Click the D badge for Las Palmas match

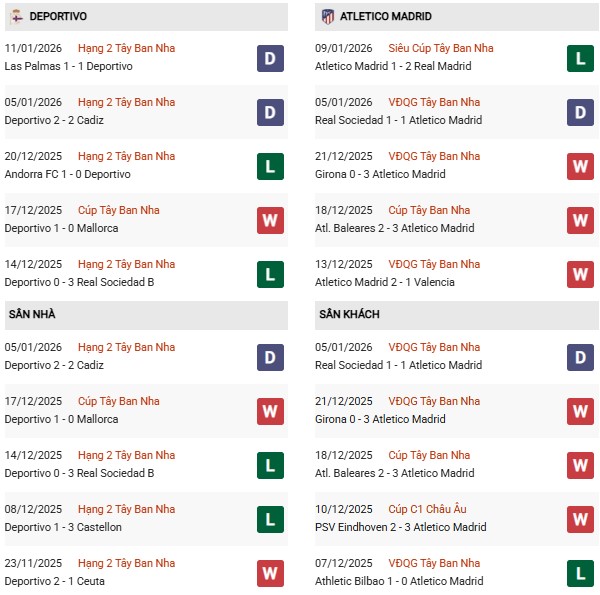pyautogui.click(x=270, y=58)
